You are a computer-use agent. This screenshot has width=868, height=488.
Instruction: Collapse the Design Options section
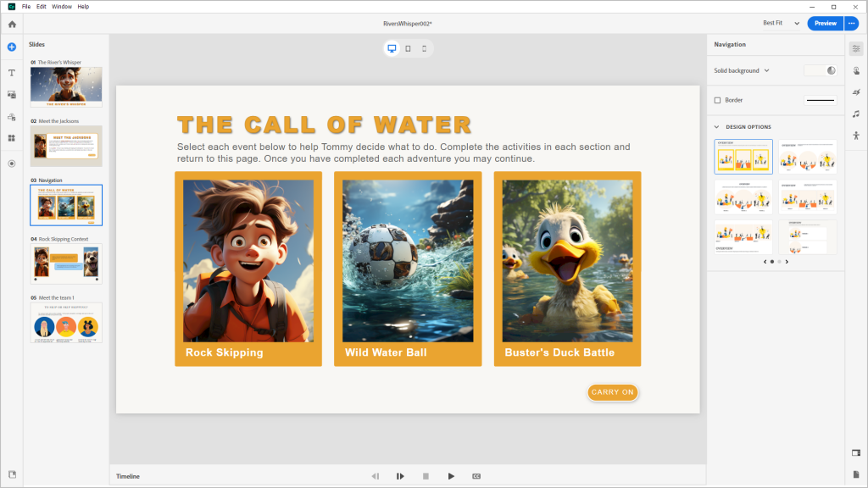click(x=717, y=127)
